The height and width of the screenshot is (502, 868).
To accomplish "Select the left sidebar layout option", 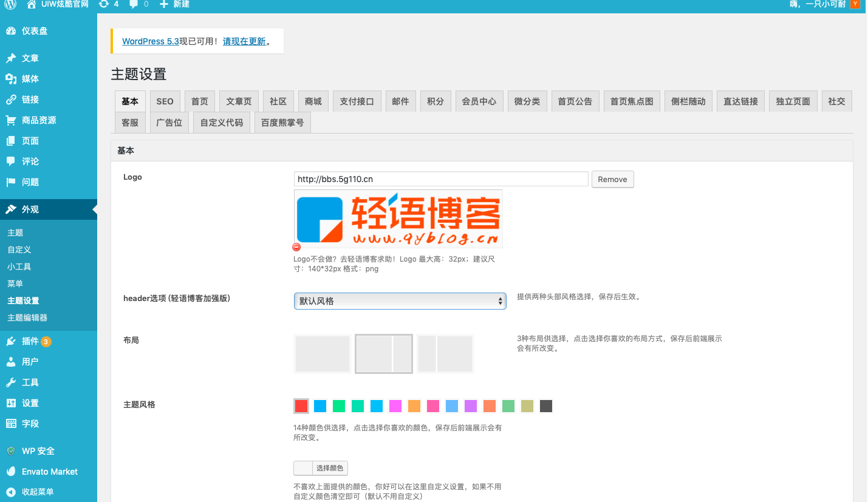I will click(x=445, y=354).
